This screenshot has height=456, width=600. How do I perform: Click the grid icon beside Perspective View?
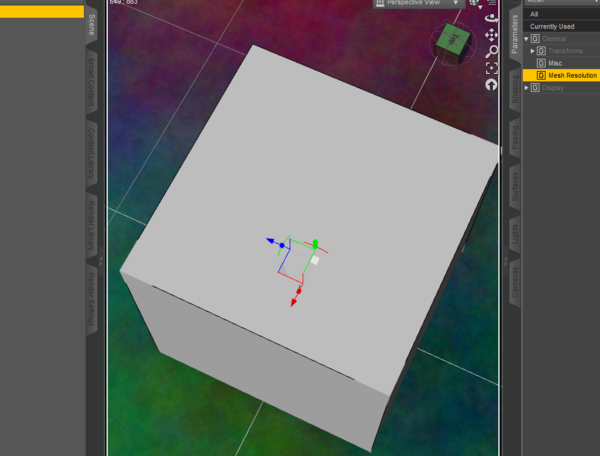coord(380,3)
